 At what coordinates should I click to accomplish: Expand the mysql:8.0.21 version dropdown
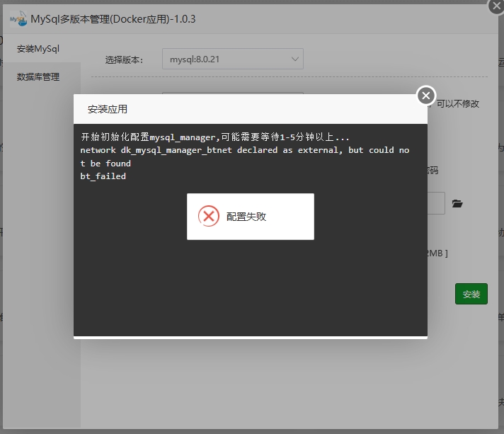(x=233, y=59)
